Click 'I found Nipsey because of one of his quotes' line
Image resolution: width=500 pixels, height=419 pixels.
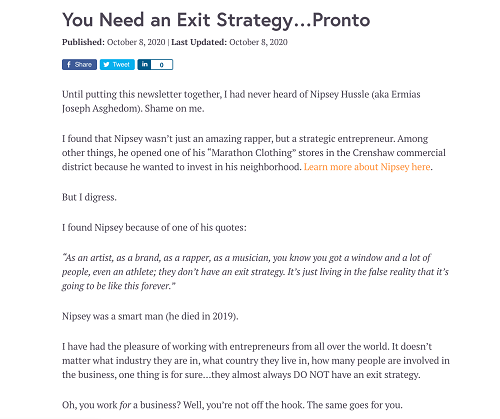(x=154, y=228)
